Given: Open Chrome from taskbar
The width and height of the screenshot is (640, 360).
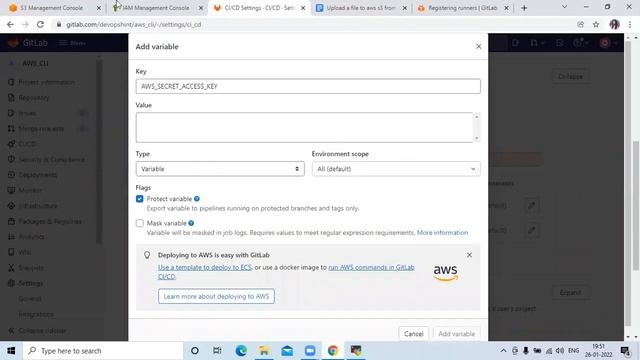Looking at the screenshot, I should 333,351.
